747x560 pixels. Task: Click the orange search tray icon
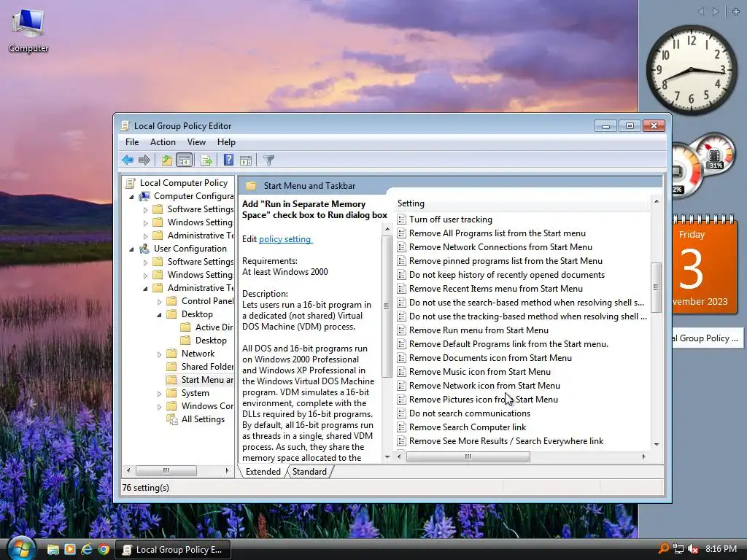point(663,548)
